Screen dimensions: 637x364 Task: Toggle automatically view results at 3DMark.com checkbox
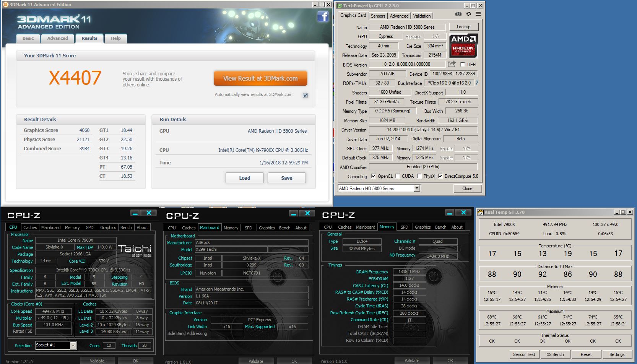point(305,95)
